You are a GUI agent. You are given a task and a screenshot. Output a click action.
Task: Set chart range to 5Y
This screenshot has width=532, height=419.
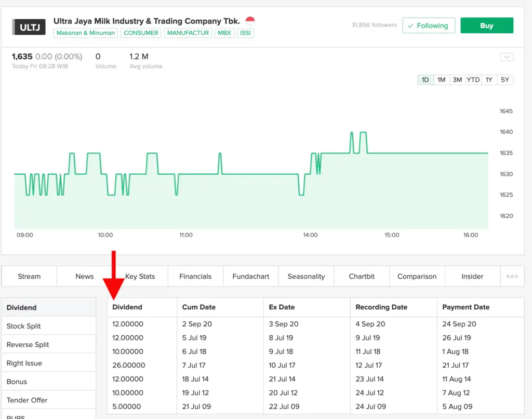point(505,80)
